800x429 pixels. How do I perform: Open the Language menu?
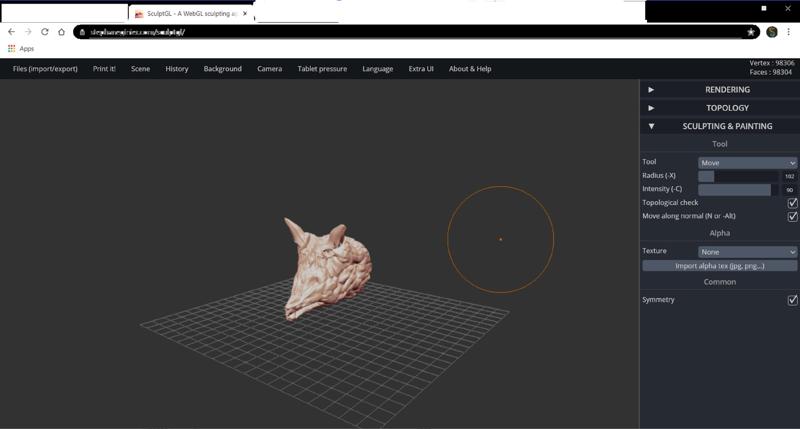coord(378,69)
